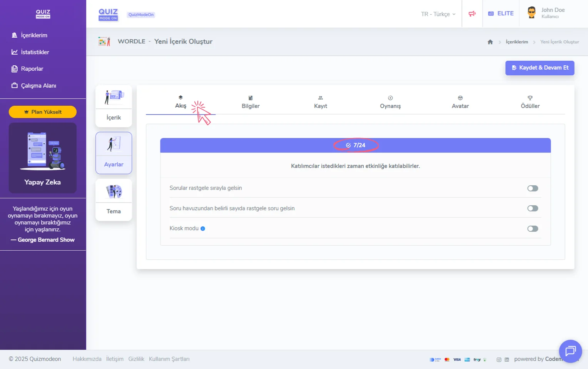
Task: Switch to the Bilgiler tab
Action: (251, 102)
